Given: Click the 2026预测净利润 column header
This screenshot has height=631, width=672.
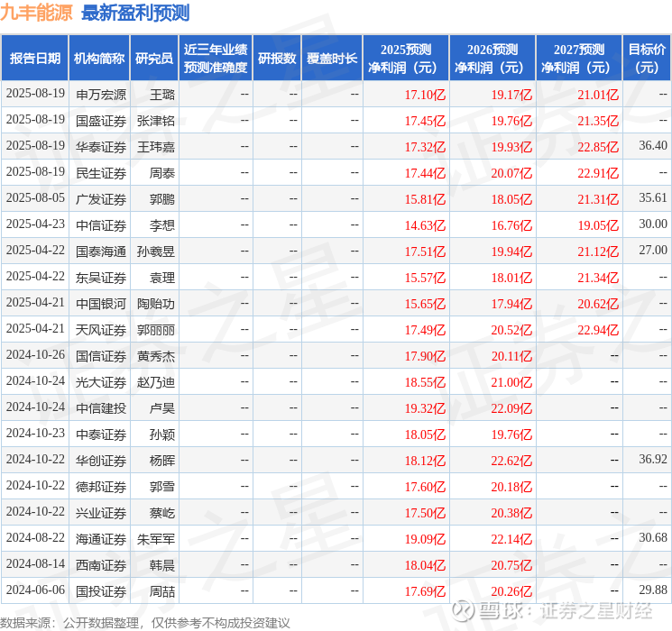Looking at the screenshot, I should [x=492, y=59].
